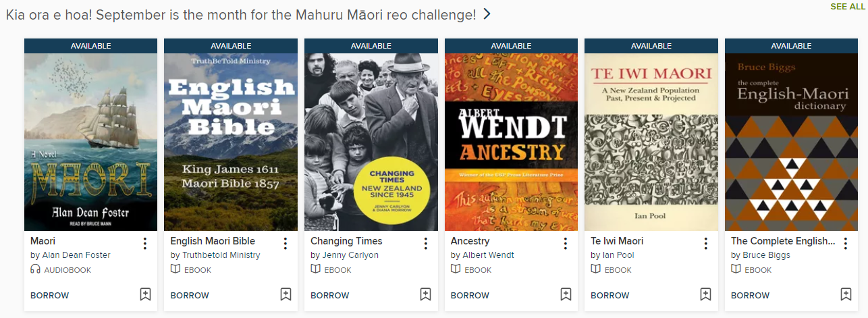
Task: Bookmark The Complete English-Maori dictionary
Action: (x=846, y=294)
